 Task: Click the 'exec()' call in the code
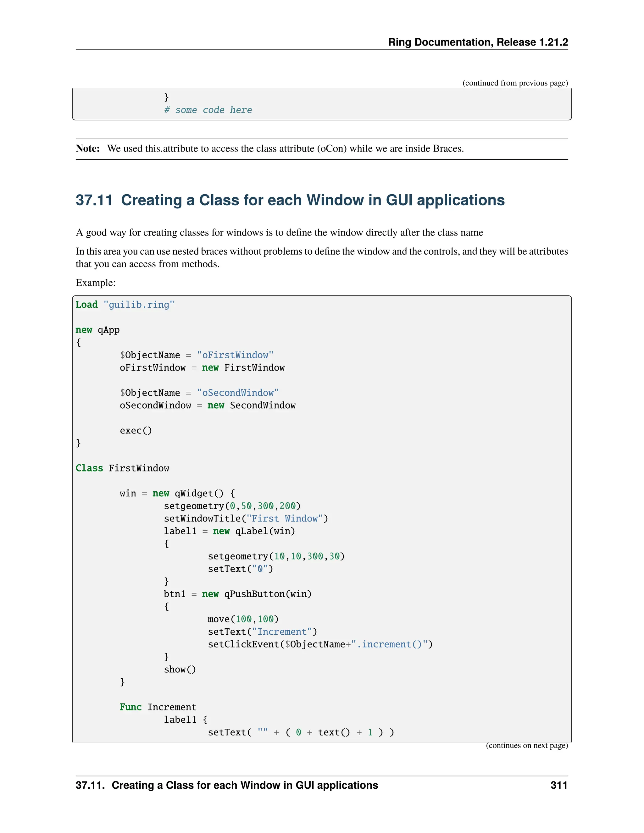pyautogui.click(x=136, y=431)
